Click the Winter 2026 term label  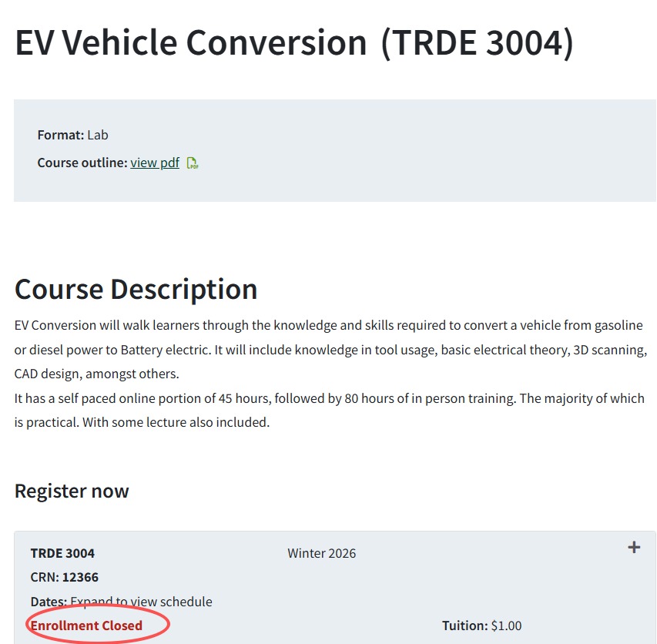(321, 553)
